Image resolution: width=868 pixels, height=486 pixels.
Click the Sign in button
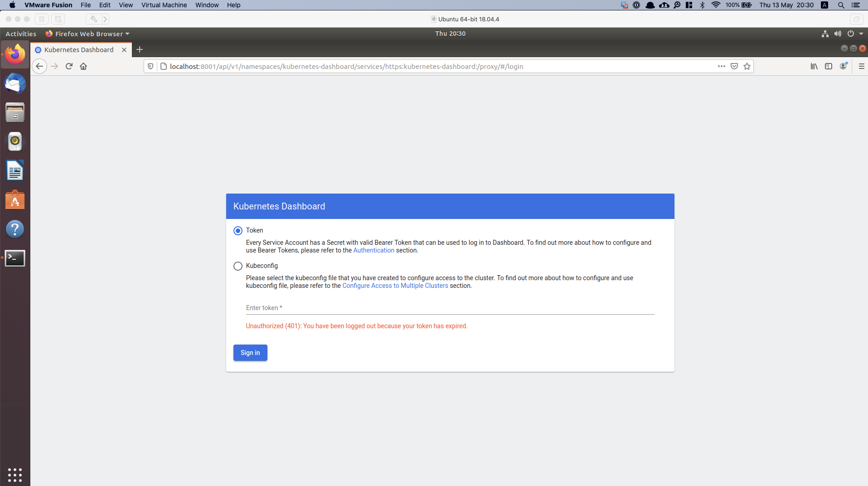point(250,353)
